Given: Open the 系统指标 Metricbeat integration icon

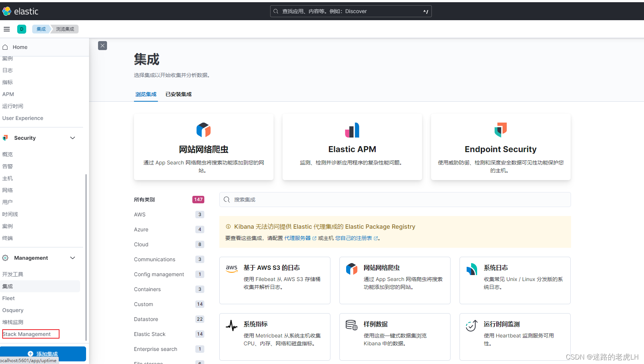Looking at the screenshot, I should pos(232,325).
